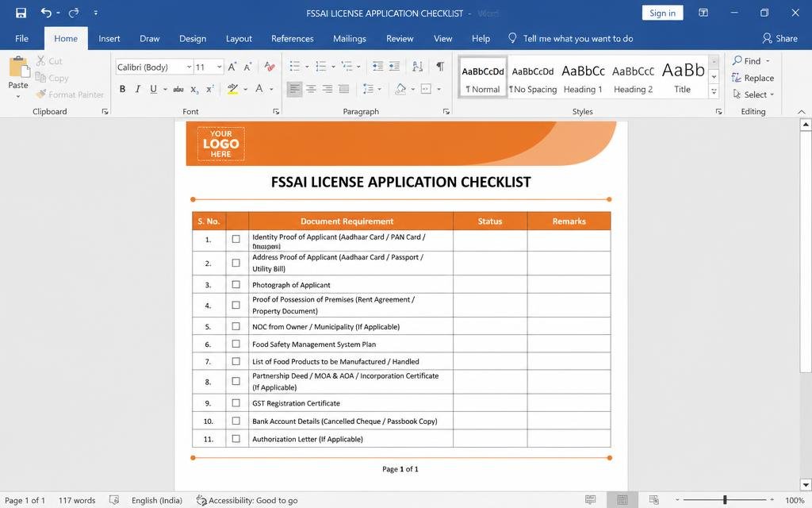Apply the Title style

click(x=683, y=78)
